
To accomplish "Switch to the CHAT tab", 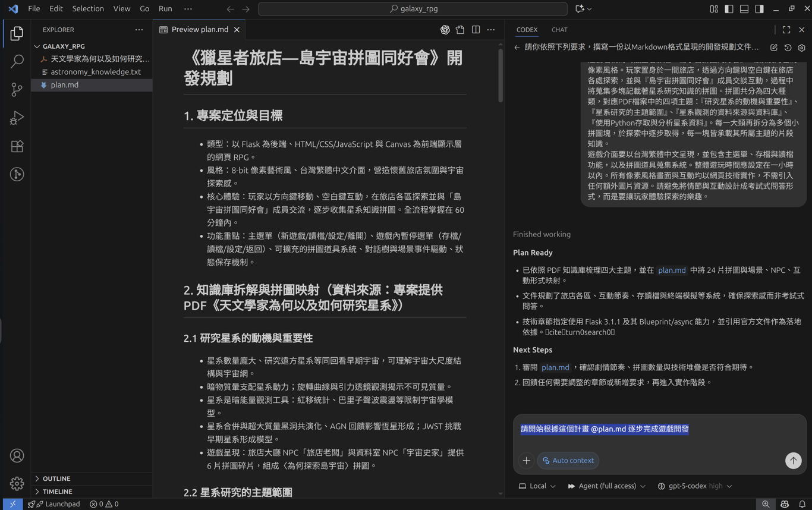I will [x=559, y=30].
